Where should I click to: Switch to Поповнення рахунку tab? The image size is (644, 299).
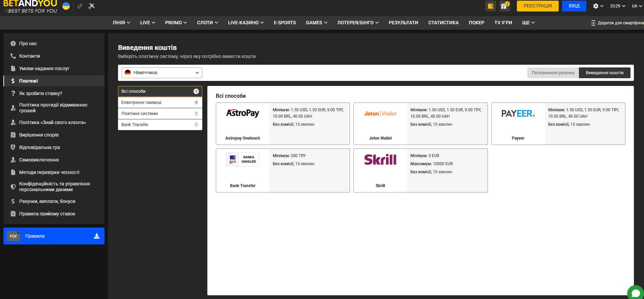[x=553, y=73]
